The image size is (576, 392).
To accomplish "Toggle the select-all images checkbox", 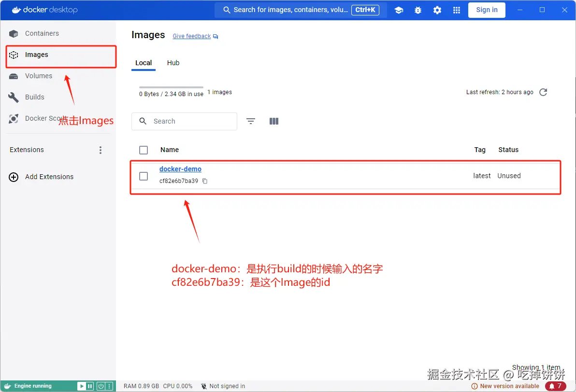I will point(144,150).
